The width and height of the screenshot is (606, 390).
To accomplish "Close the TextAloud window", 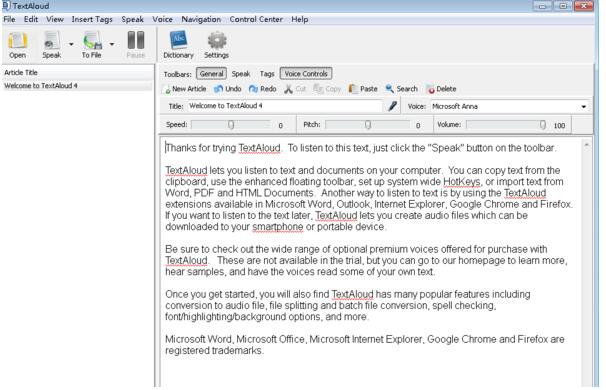I will pos(584,6).
